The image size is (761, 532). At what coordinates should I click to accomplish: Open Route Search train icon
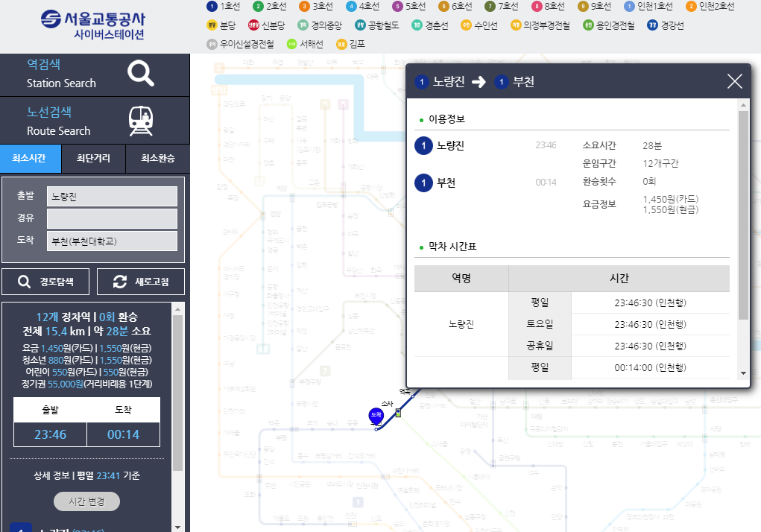[141, 121]
